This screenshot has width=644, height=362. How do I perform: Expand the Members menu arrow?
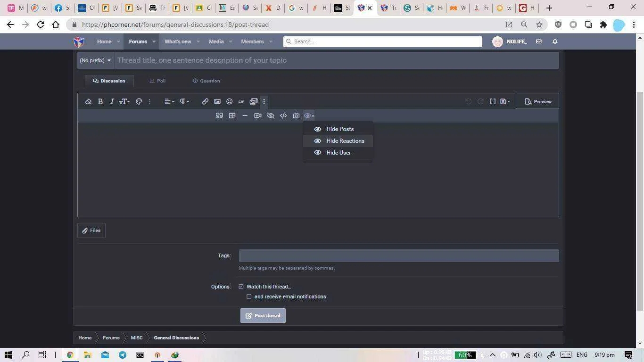271,41
